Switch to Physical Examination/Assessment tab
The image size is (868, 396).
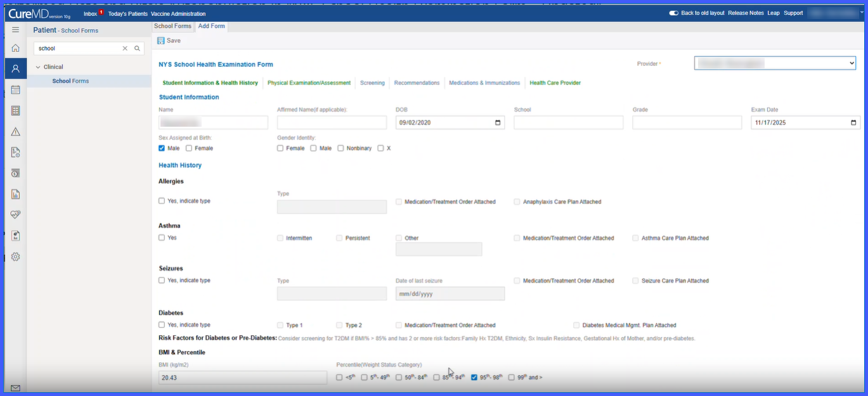click(x=309, y=83)
